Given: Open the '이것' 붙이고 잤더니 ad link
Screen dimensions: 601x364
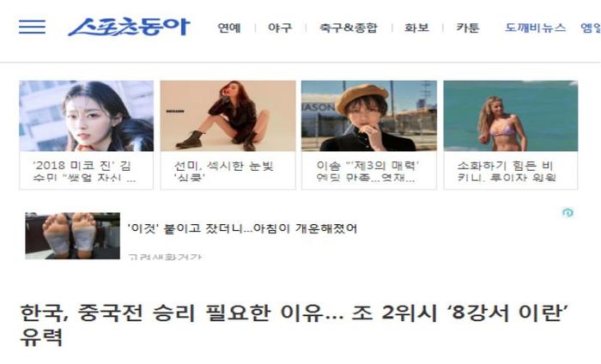Looking at the screenshot, I should 242,228.
